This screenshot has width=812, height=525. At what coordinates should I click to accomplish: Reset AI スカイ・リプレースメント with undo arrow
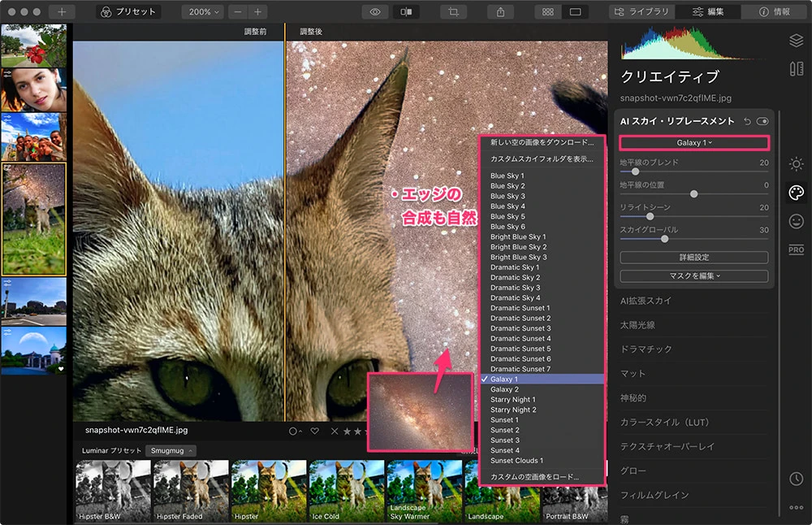[x=747, y=121]
